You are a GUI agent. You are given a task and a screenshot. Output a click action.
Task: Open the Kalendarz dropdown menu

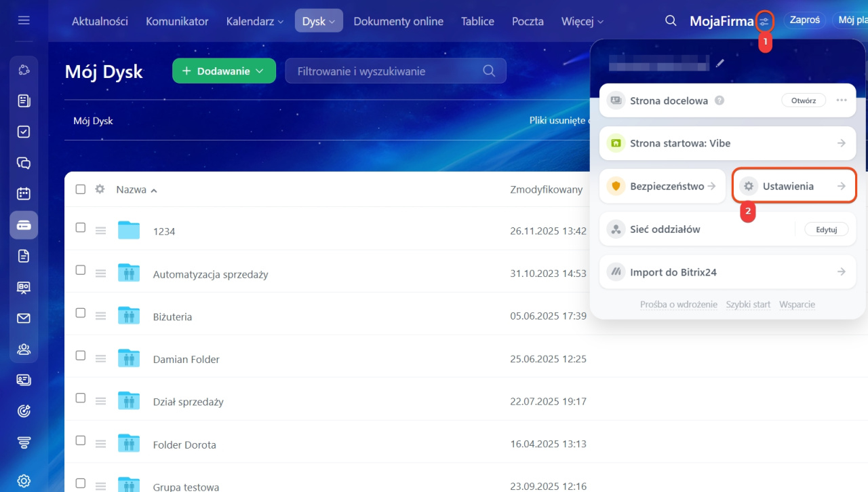point(254,21)
